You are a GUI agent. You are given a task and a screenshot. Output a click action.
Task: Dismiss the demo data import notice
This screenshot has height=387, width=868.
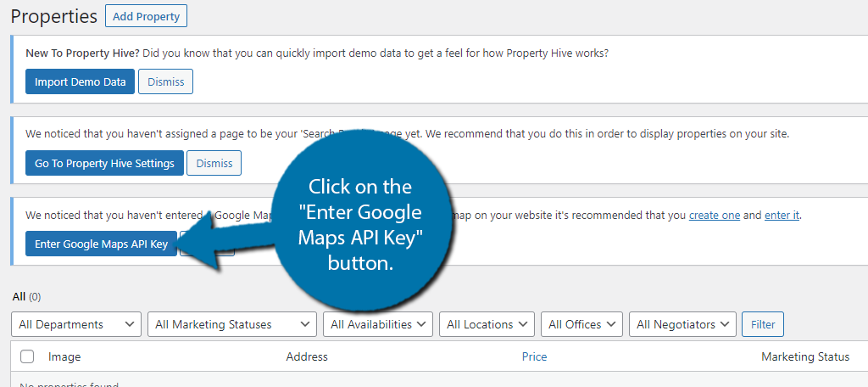point(165,81)
